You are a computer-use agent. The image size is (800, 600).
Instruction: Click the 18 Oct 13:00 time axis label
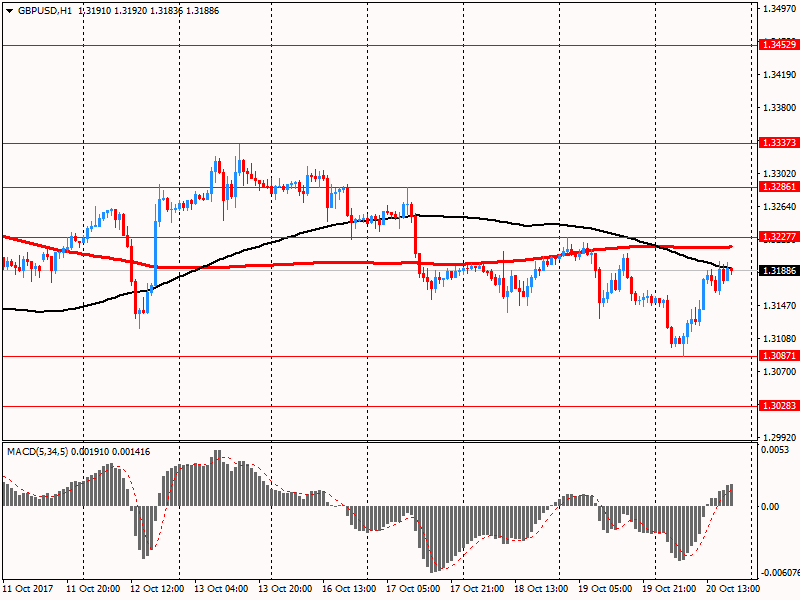click(541, 589)
